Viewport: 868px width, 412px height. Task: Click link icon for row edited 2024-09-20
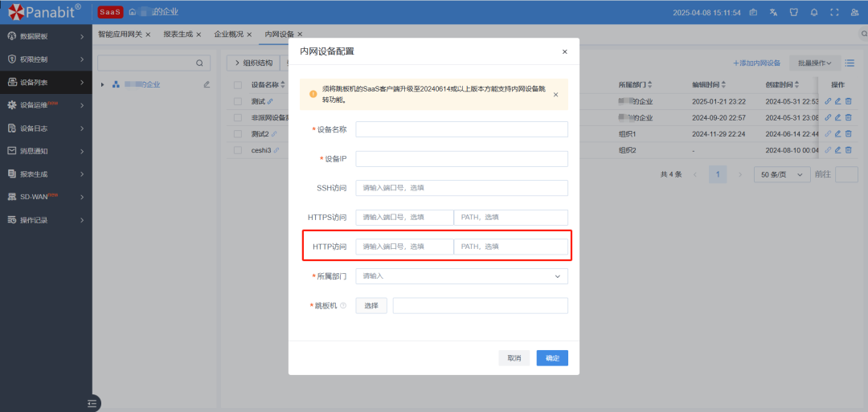click(828, 118)
